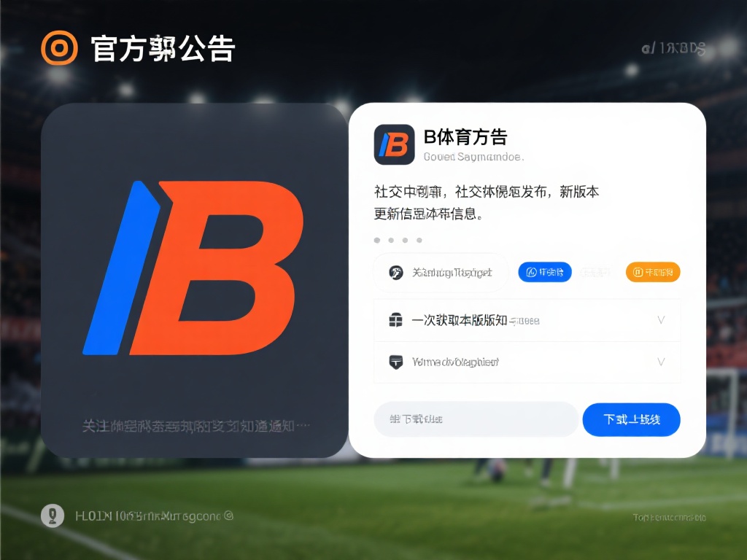
Task: Click the round soccer avatar icon in the pill
Action: coord(396,273)
